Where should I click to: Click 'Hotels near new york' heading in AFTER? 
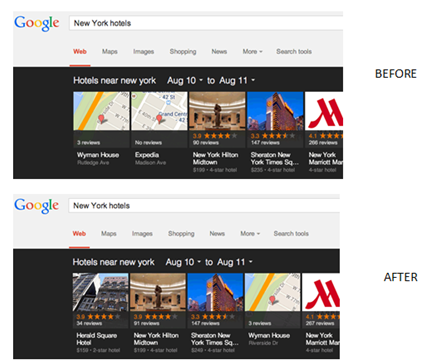[114, 262]
